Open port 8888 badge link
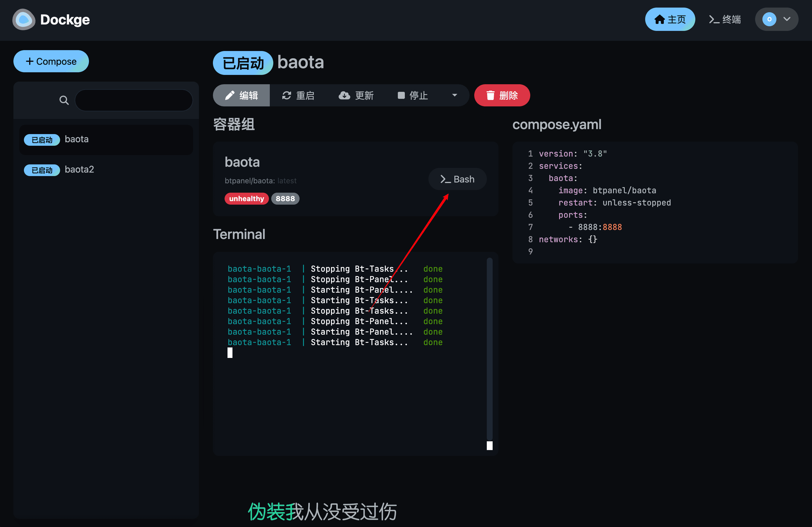This screenshot has width=812, height=527. (285, 199)
